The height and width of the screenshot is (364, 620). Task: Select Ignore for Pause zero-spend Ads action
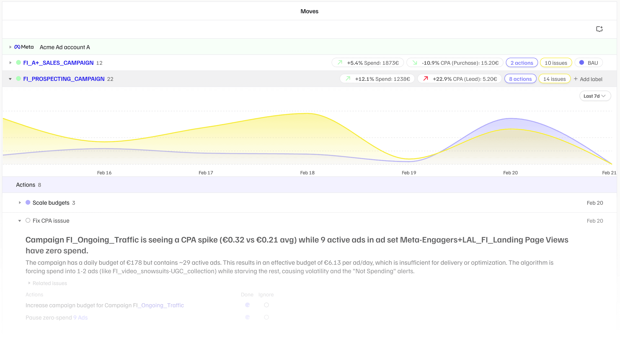pyautogui.click(x=266, y=317)
